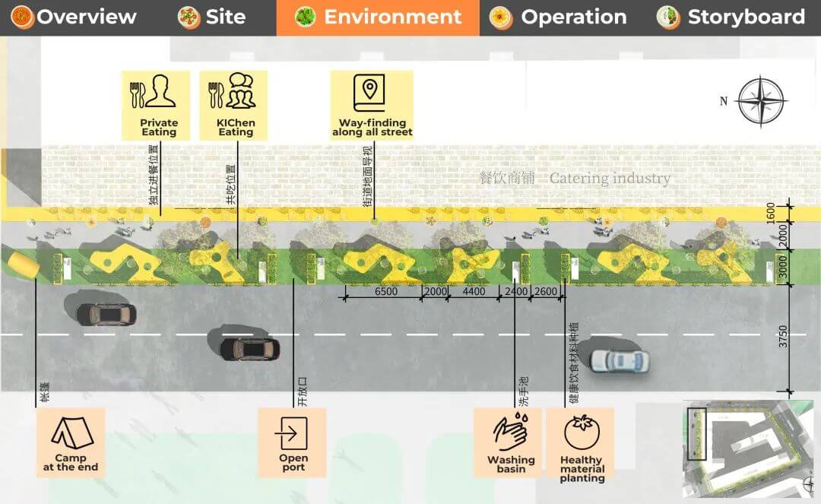Click the Private Eating person-with-cutlery icon
This screenshot has height=504, width=821.
tap(154, 91)
